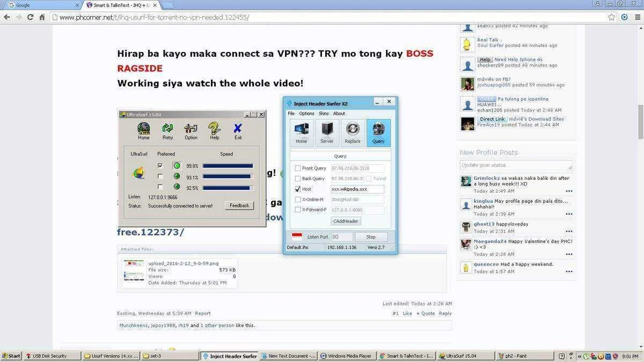
Task: Bookmark this page with the star icon
Action: point(611,17)
